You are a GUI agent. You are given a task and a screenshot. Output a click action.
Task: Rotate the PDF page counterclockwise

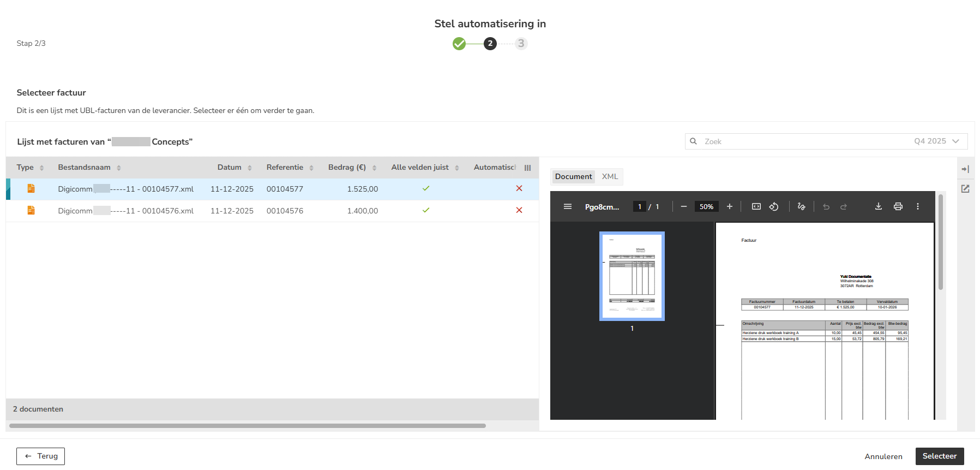tap(774, 206)
